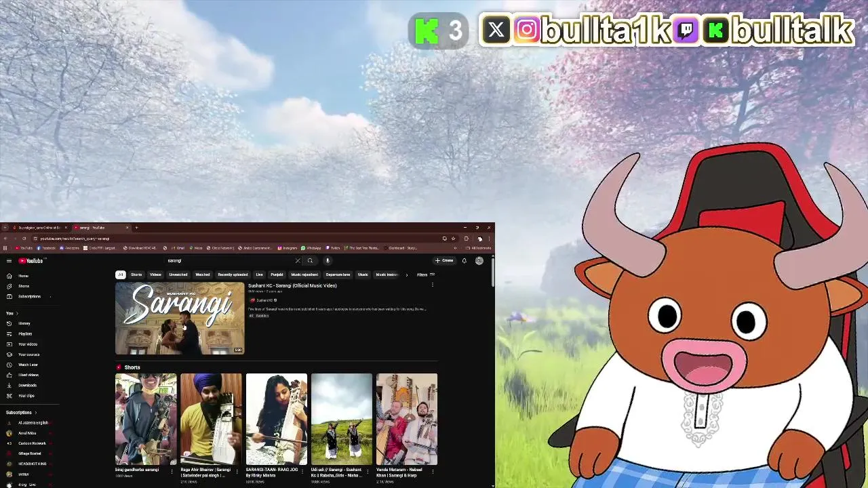Click the search magnifier button
The width and height of the screenshot is (868, 488).
pyautogui.click(x=310, y=261)
